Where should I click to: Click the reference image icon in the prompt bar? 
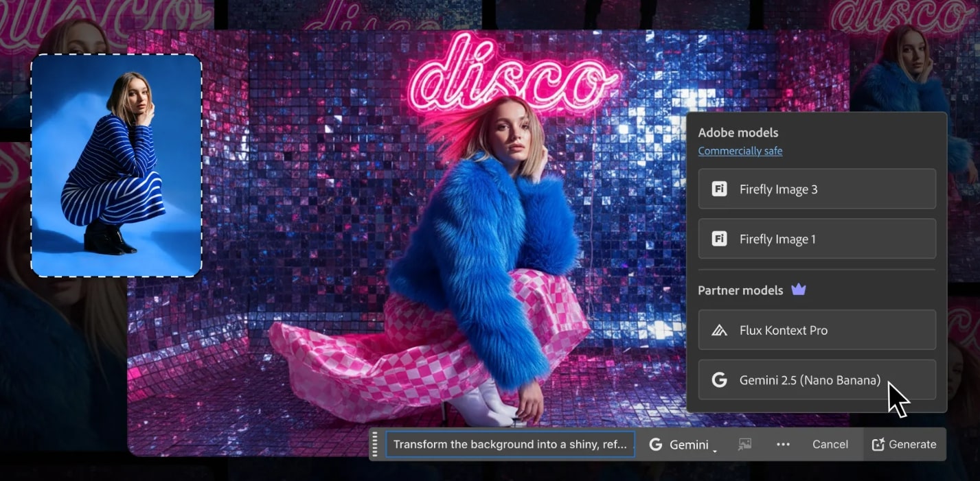744,445
